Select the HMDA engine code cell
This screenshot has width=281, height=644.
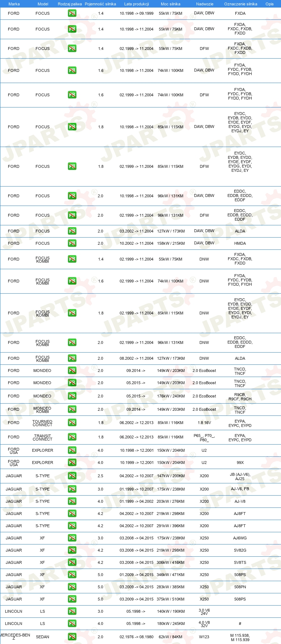(x=240, y=243)
